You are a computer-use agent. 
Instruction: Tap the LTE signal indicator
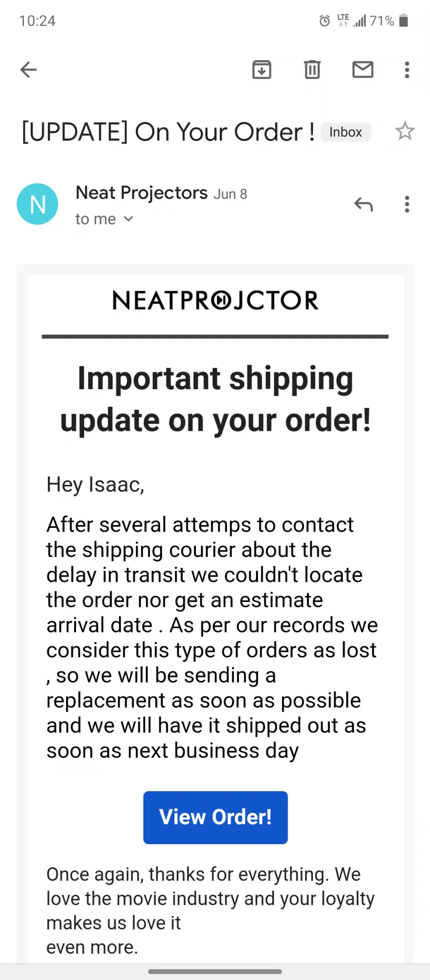click(344, 20)
